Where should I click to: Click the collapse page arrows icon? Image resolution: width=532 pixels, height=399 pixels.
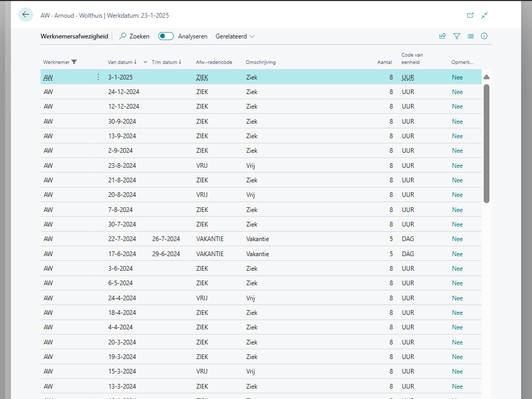tap(484, 16)
